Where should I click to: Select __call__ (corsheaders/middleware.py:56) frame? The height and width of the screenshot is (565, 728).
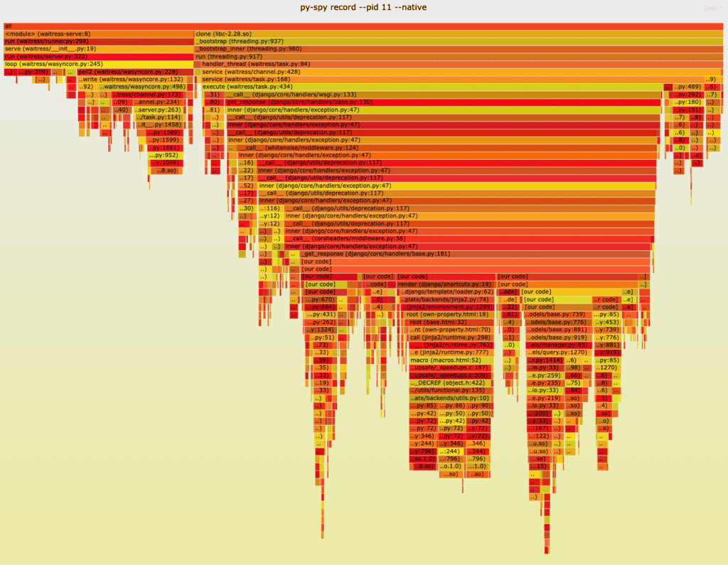click(x=469, y=239)
